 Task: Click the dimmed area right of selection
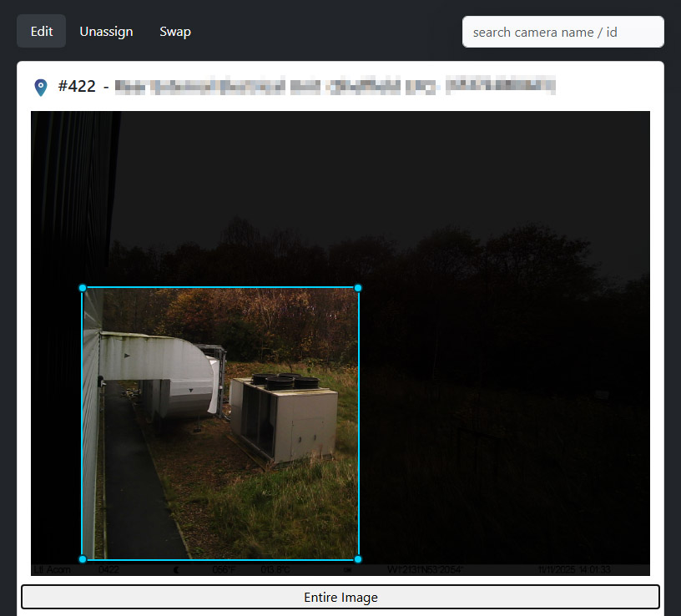click(501, 417)
